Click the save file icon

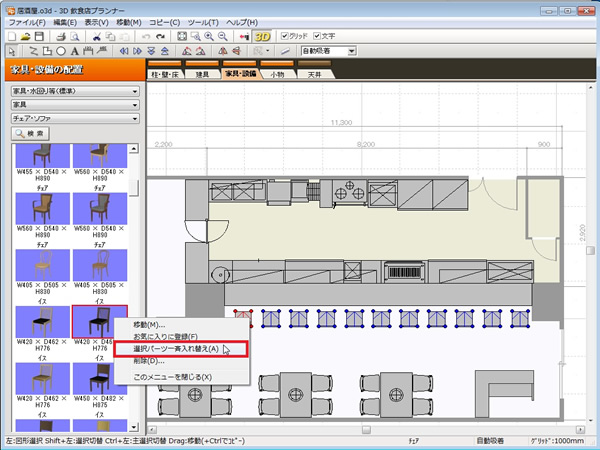[x=38, y=35]
